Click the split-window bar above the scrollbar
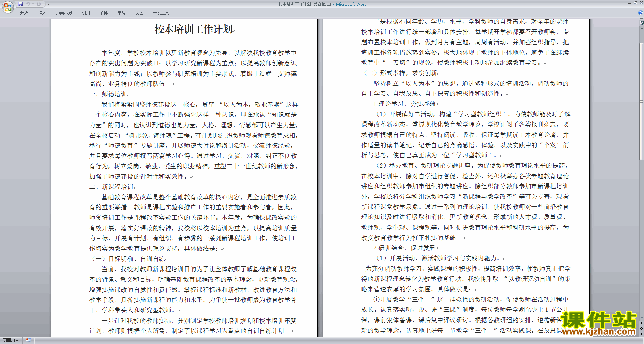Screen dimensions: 644x344 point(642,19)
